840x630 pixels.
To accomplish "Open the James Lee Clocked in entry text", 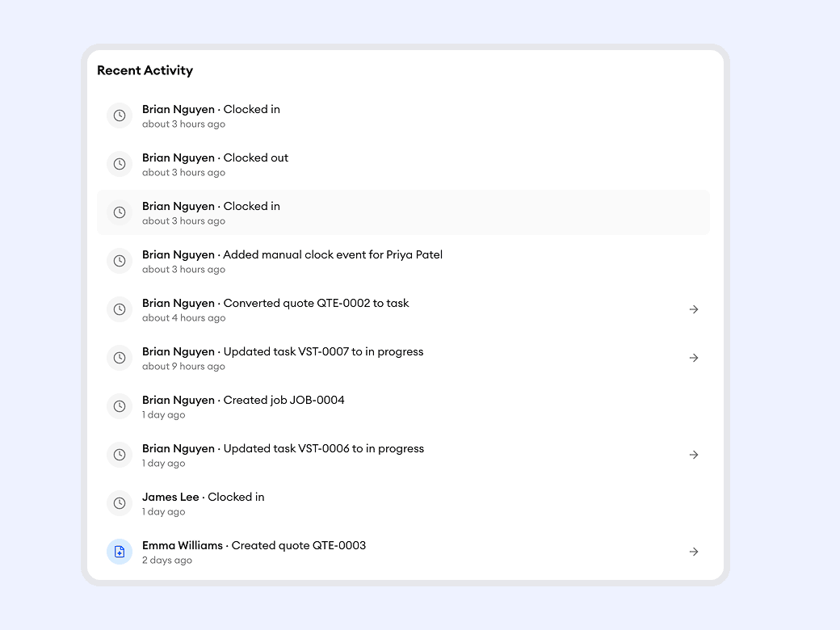I will pos(203,497).
